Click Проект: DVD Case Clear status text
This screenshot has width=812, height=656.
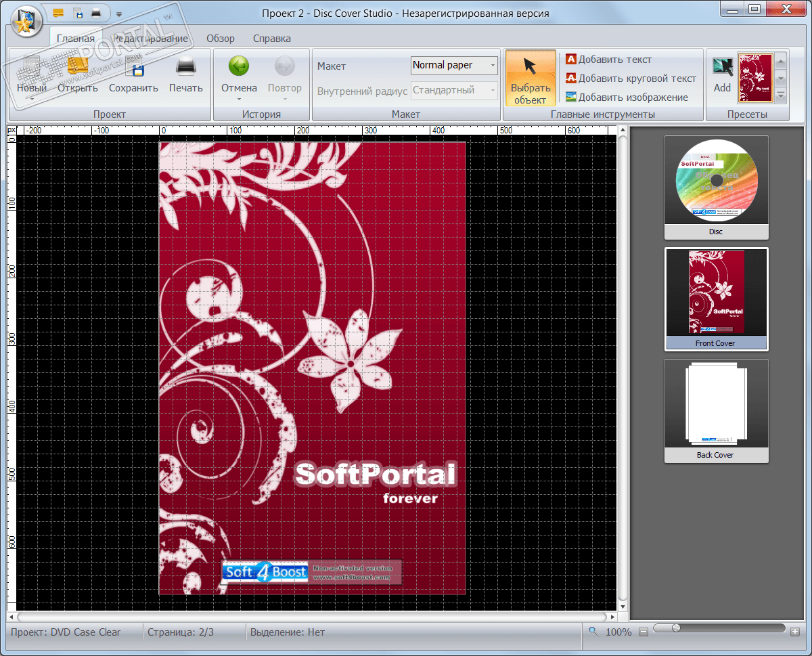coord(66,632)
